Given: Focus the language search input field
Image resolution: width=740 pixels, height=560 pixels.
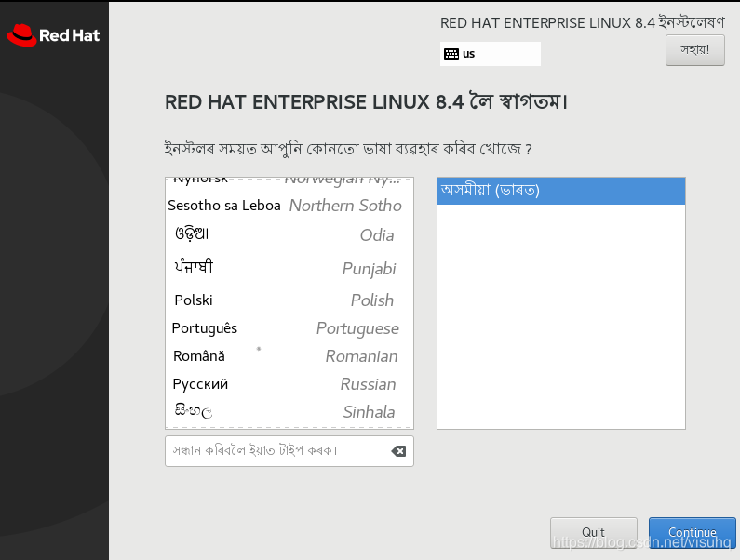Looking at the screenshot, I should pos(289,451).
